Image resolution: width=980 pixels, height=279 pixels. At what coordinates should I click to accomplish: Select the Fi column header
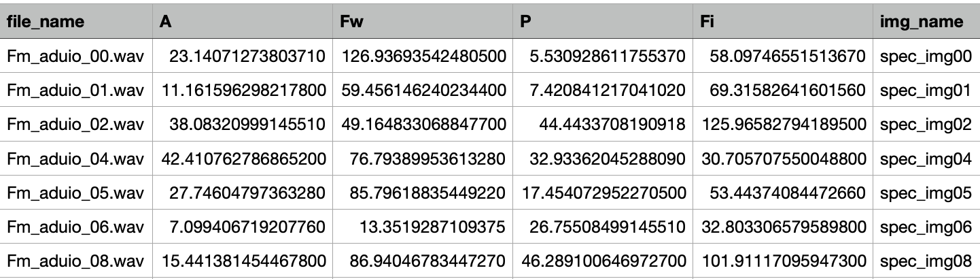click(x=706, y=22)
